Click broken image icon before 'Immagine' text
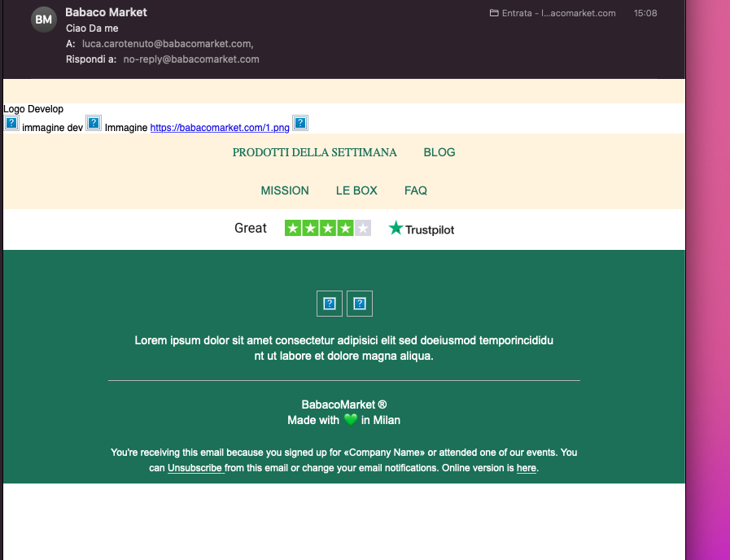This screenshot has width=730, height=560. click(x=94, y=124)
